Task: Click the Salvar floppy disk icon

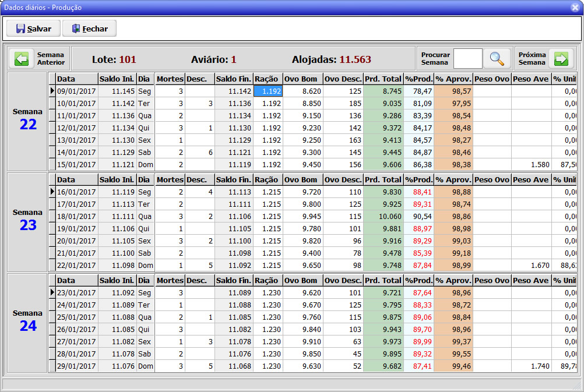Action: pos(20,29)
